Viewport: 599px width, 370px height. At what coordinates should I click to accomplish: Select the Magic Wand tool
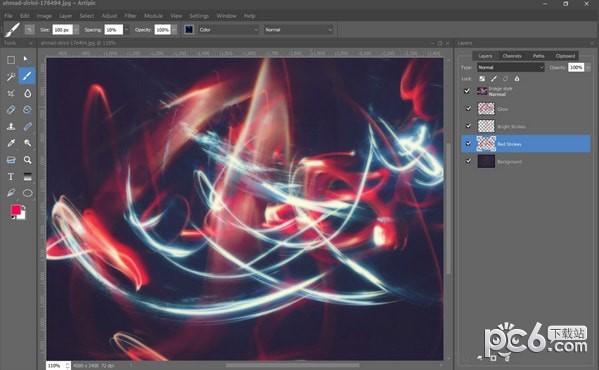(11, 76)
